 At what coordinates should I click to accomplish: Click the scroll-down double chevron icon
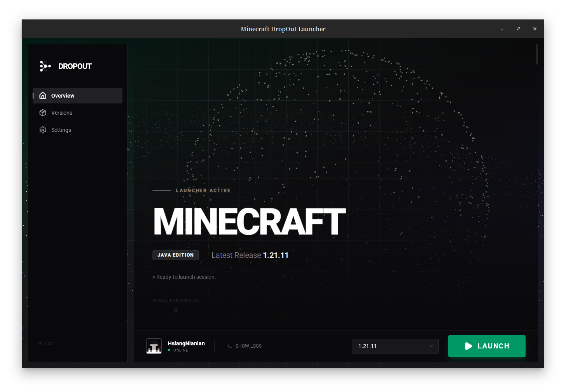[x=176, y=310]
